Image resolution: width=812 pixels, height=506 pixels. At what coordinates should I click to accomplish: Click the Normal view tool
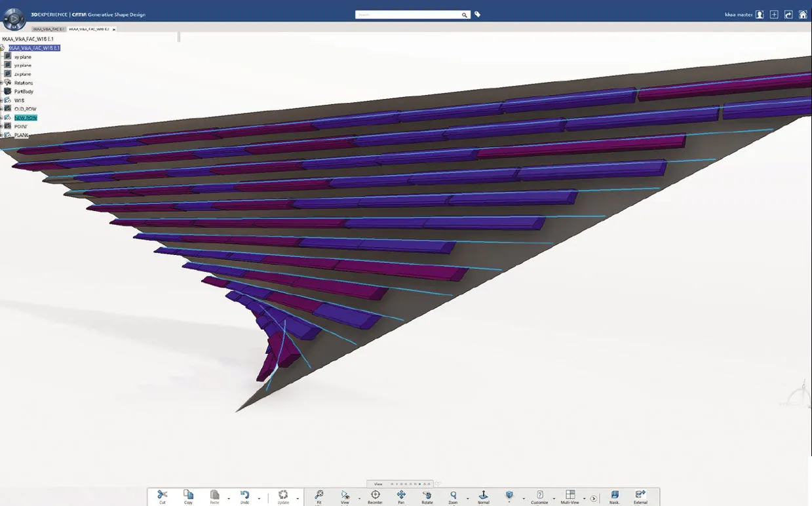click(484, 495)
